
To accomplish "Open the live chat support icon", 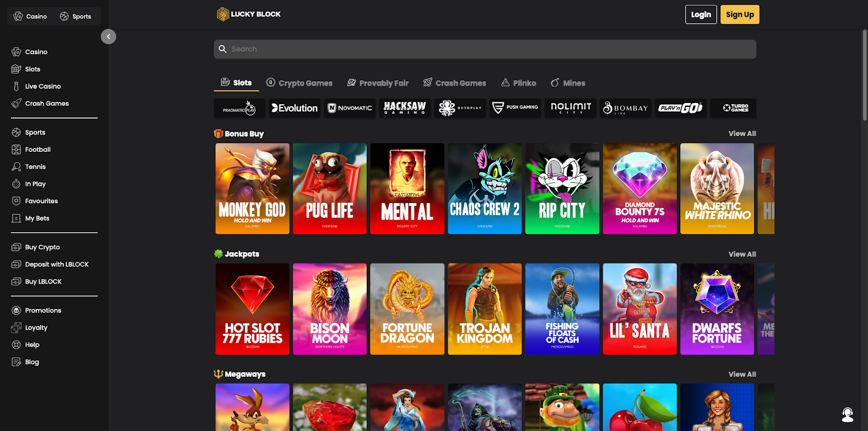I will [847, 415].
